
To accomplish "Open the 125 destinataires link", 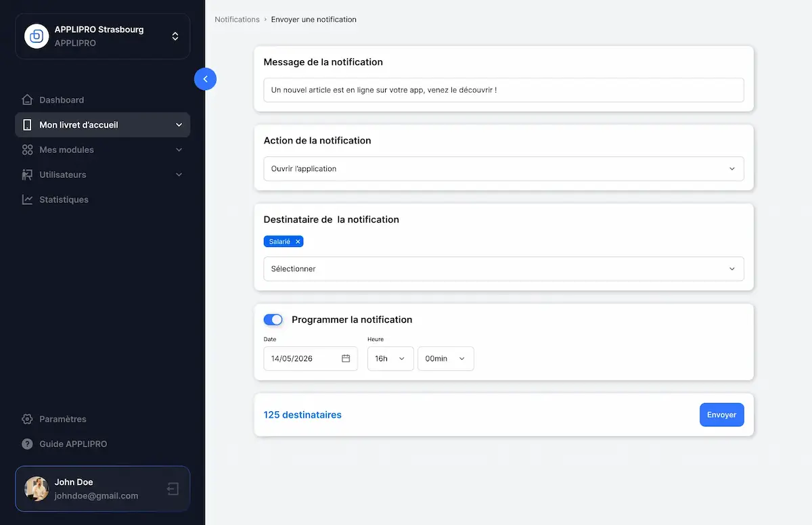I will (302, 415).
